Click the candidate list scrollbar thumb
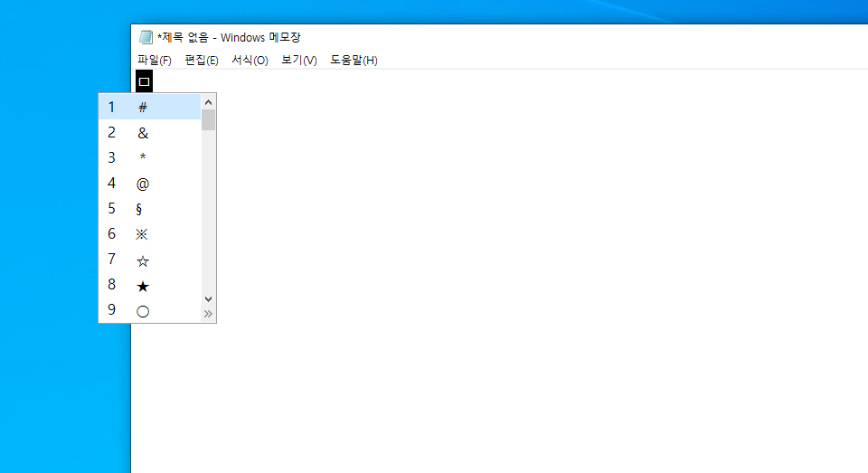 coord(208,120)
